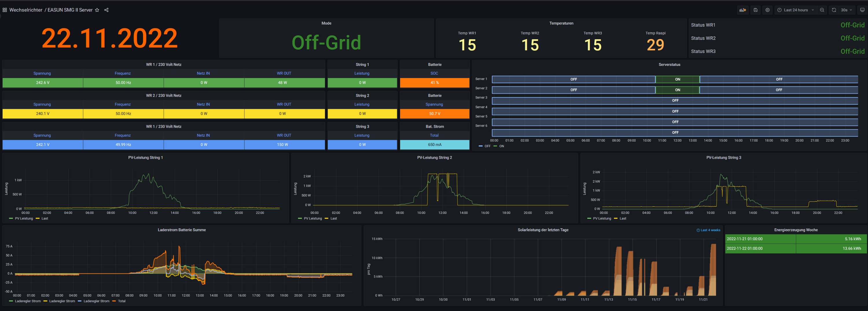Click the ON segment of Server 1 timeline

pos(677,79)
